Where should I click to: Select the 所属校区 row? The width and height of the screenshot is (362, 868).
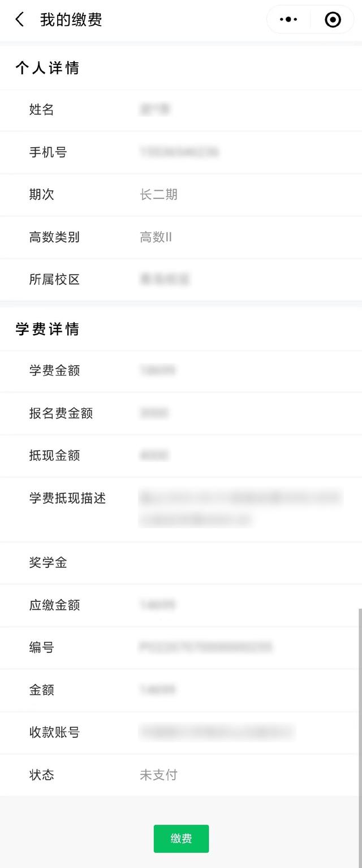coord(181,280)
